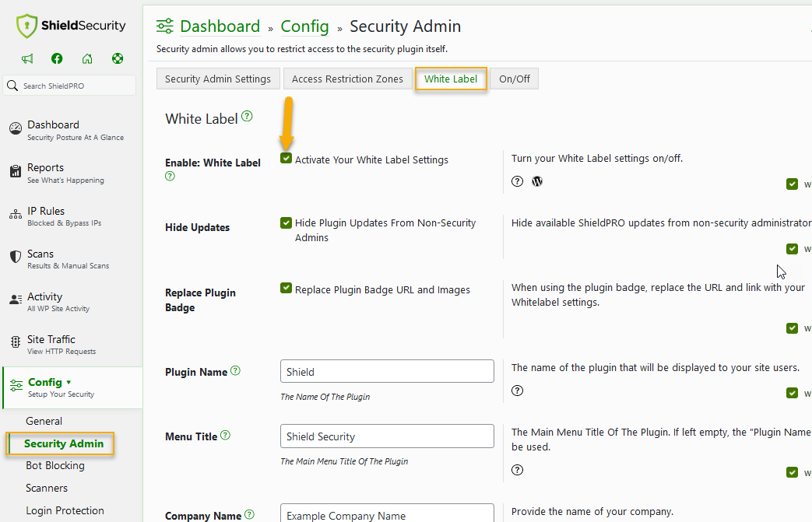Open Scanners config submenu
Screen dimensions: 812x522
tap(47, 488)
